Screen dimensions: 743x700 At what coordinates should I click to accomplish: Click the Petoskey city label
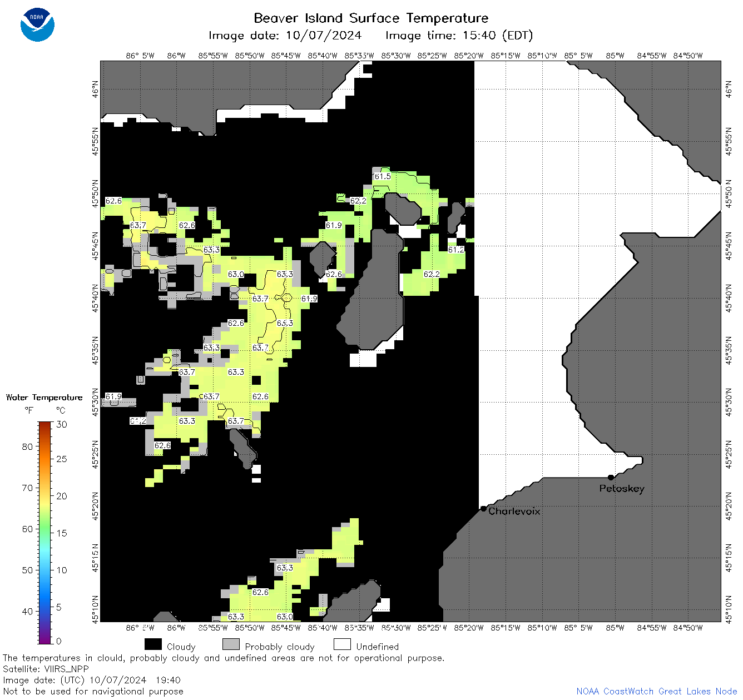click(622, 489)
